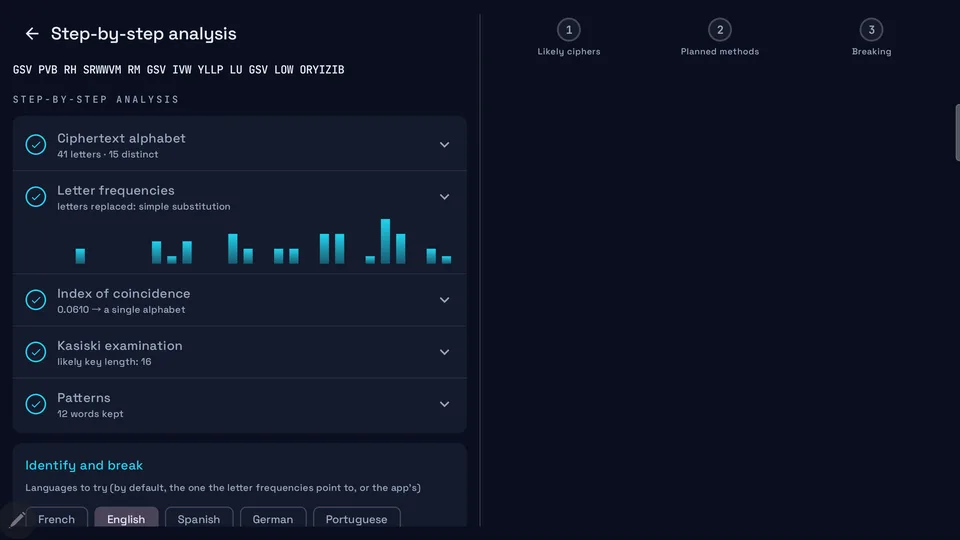Select French language option
Viewport: 960px width, 540px height.
56,519
